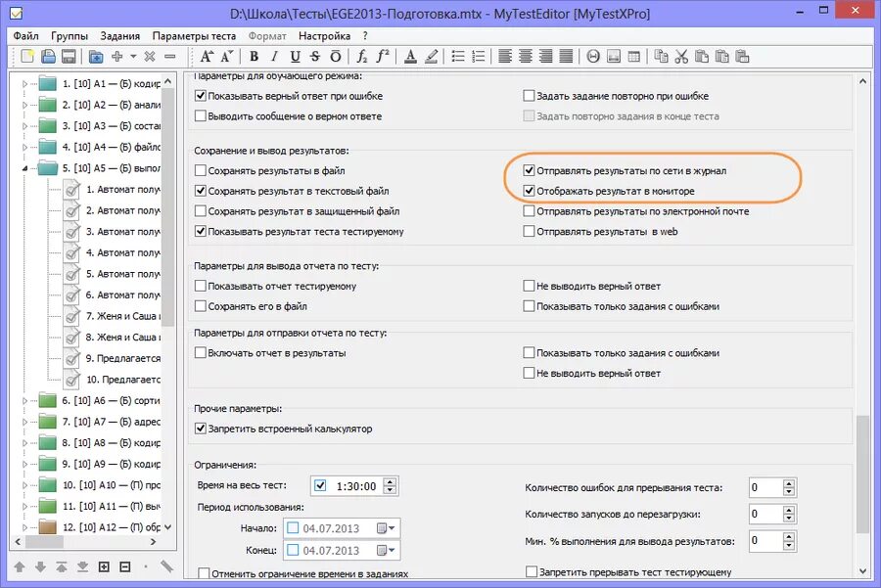This screenshot has height=588, width=881.
Task: Increase 'Количество ошибок для прерывания теста' value
Action: (789, 483)
